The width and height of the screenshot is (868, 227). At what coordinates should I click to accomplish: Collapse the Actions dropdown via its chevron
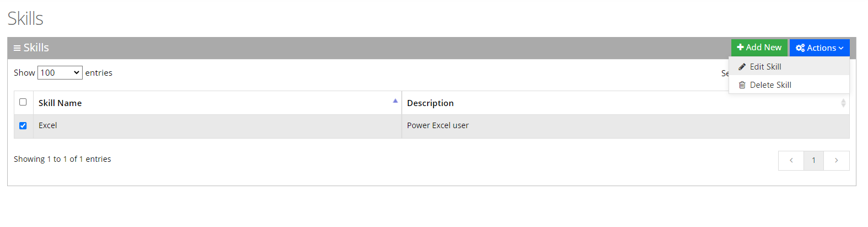tap(841, 49)
